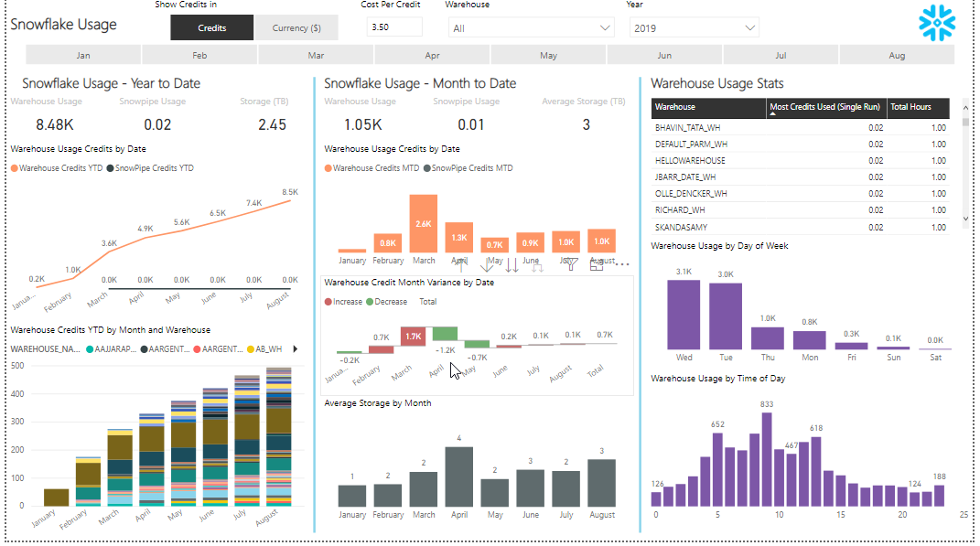Screen dimensions: 980x546
Task: Select the JBARR_DATE_WH table row
Action: (800, 177)
